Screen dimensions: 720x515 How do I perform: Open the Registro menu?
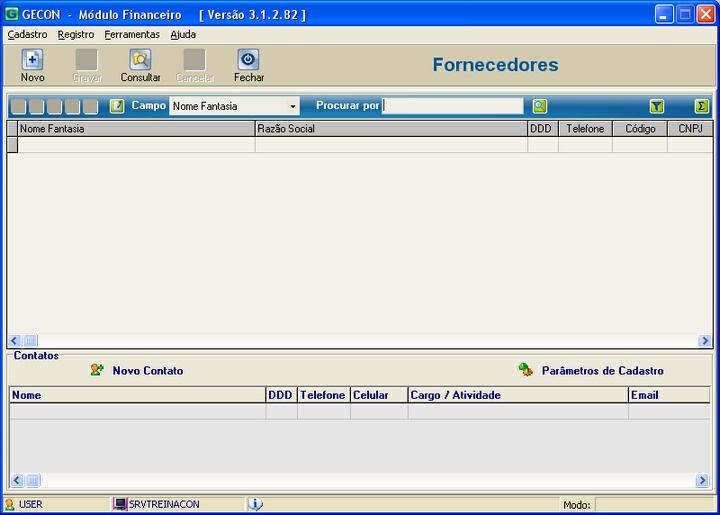[76, 34]
